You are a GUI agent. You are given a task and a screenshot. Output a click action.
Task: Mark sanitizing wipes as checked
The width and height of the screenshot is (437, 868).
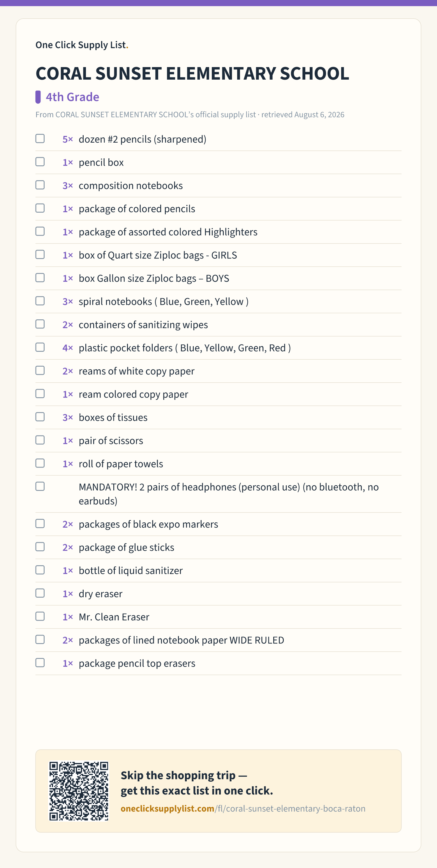(40, 324)
